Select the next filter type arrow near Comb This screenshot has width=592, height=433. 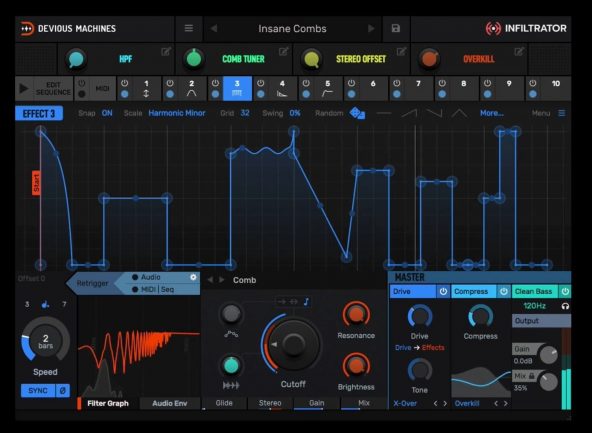coord(222,280)
